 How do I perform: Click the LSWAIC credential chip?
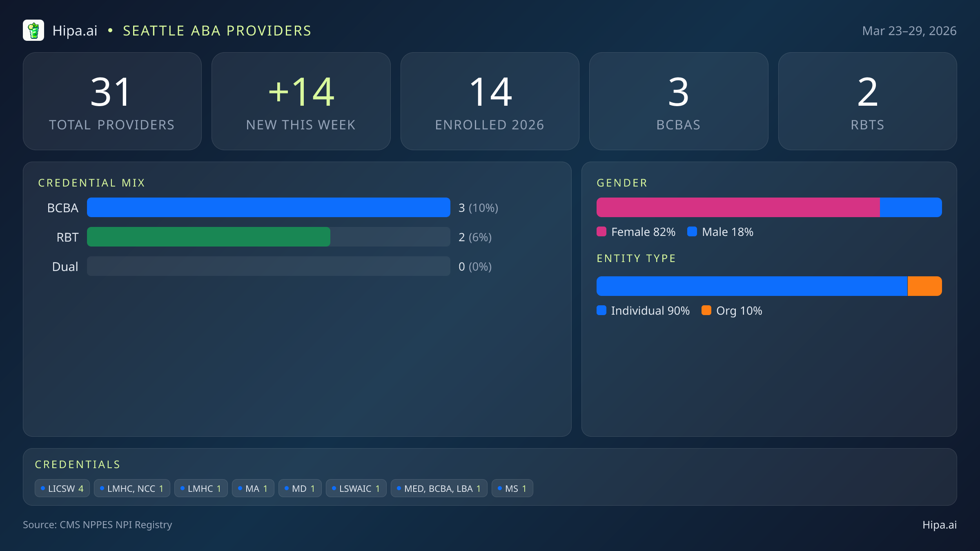coord(356,489)
